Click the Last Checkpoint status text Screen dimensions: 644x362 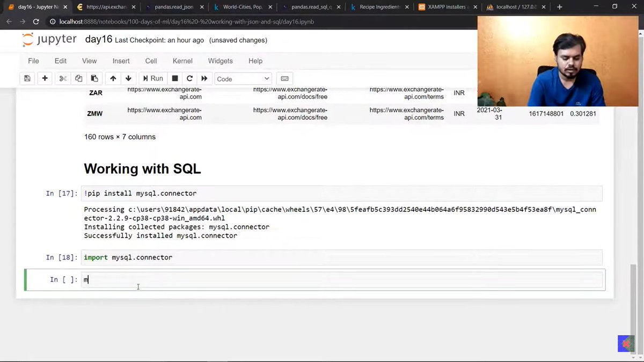pos(159,40)
